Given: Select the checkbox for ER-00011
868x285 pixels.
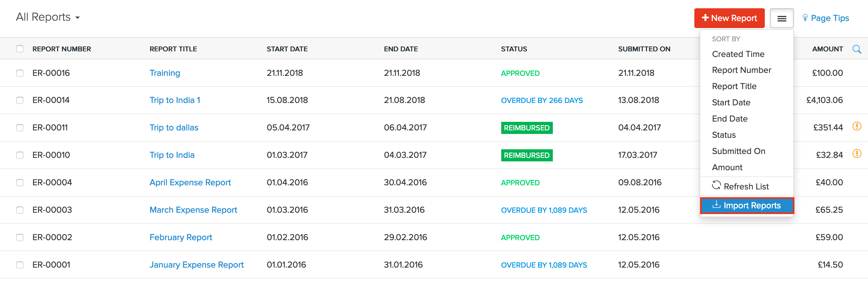Looking at the screenshot, I should point(20,128).
